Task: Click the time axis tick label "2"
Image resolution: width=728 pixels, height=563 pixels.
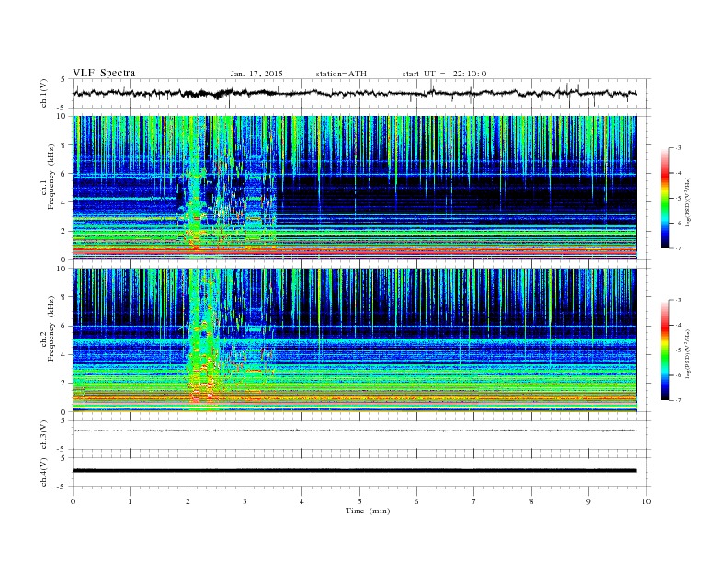Action: pos(188,501)
